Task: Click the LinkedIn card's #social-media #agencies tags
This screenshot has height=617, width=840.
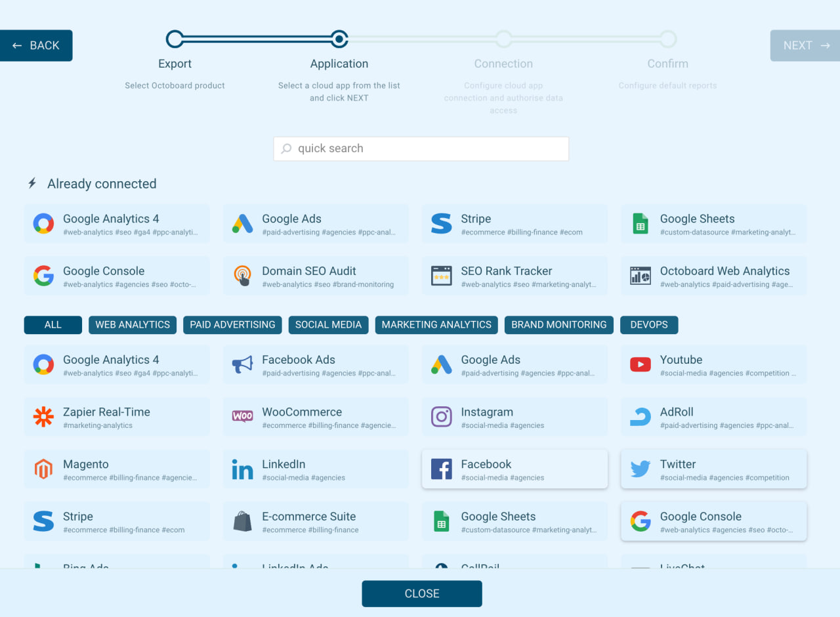Action: 303,478
